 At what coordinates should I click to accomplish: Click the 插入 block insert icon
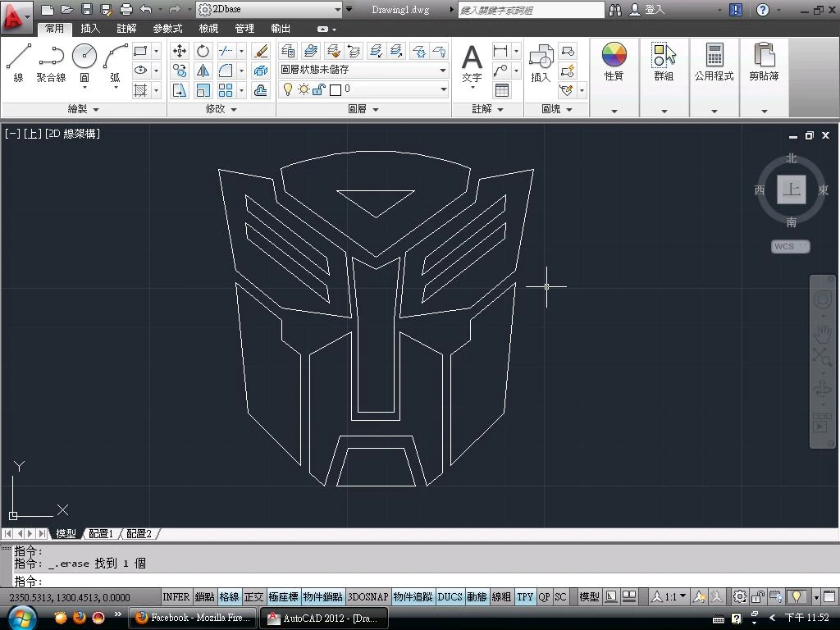[x=541, y=63]
